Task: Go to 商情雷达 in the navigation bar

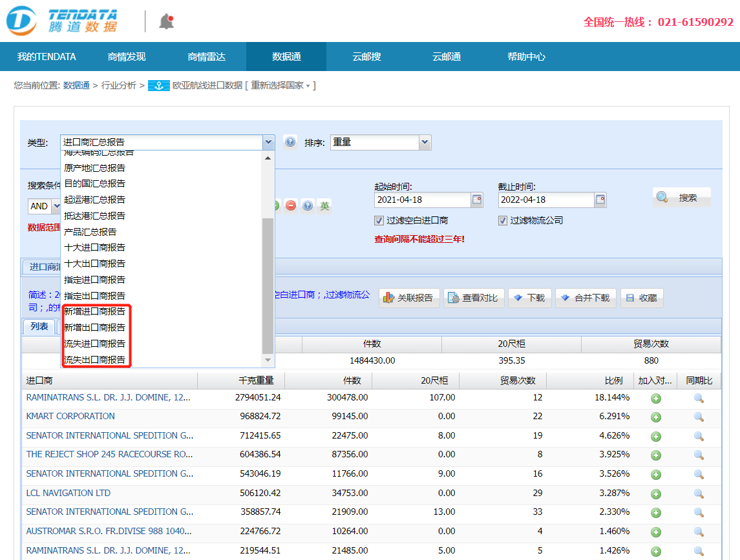Action: (x=206, y=57)
